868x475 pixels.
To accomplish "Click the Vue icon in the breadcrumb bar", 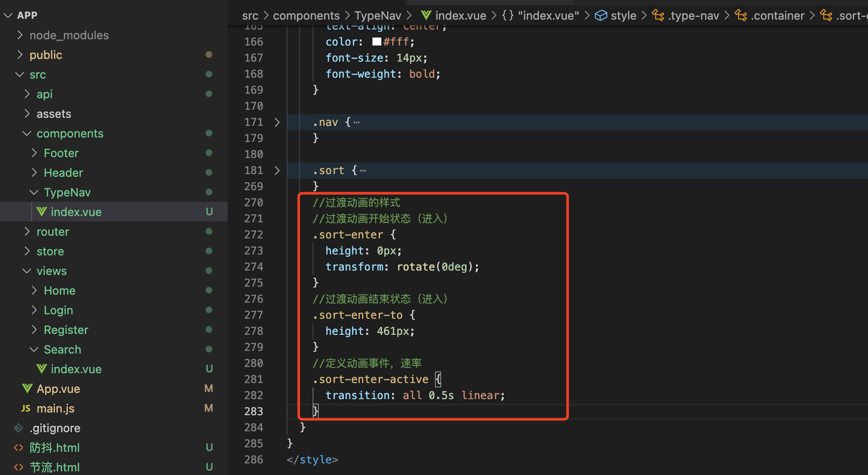I will coord(426,15).
